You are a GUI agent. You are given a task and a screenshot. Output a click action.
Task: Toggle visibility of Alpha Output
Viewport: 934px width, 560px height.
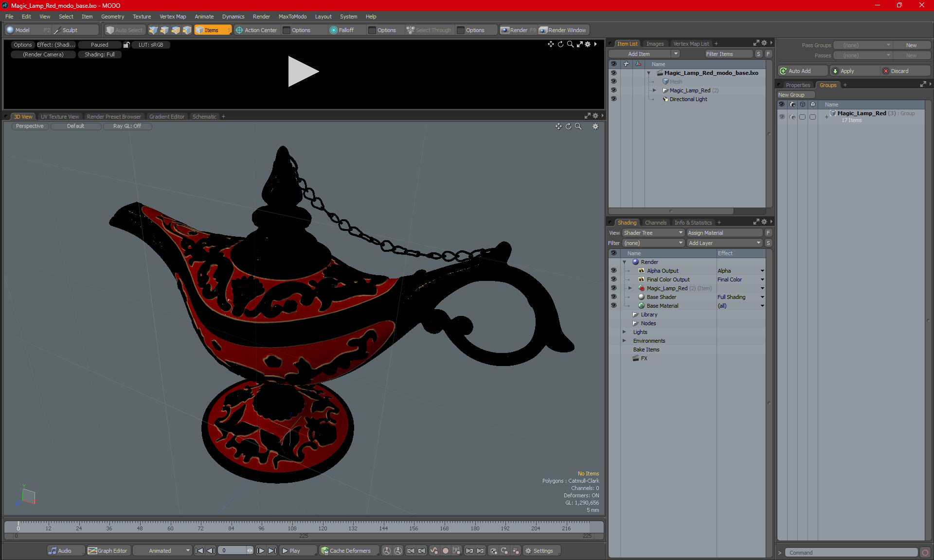pyautogui.click(x=613, y=271)
